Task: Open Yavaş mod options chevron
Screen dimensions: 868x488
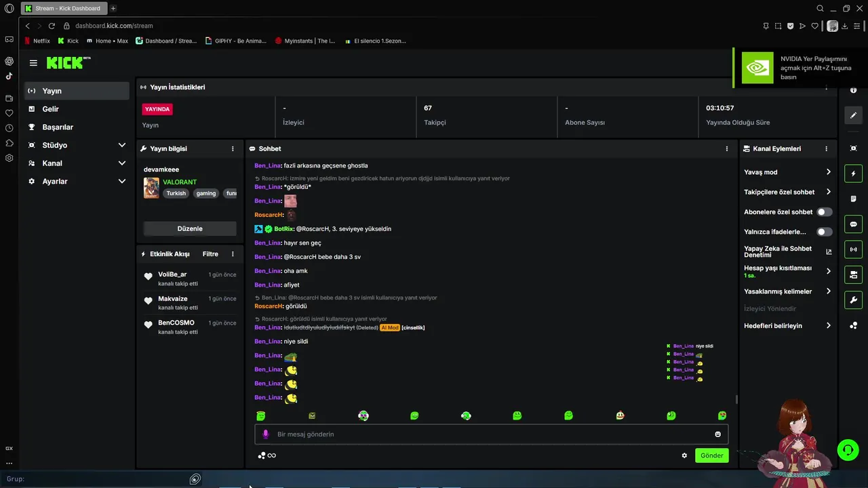Action: pos(828,172)
